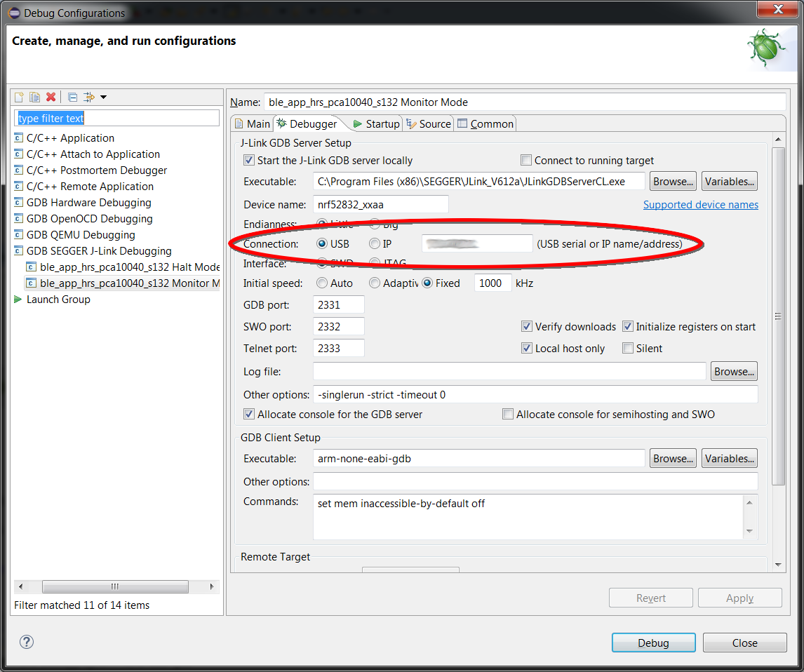Switch to the Main tab
The height and width of the screenshot is (672, 804).
coord(253,124)
